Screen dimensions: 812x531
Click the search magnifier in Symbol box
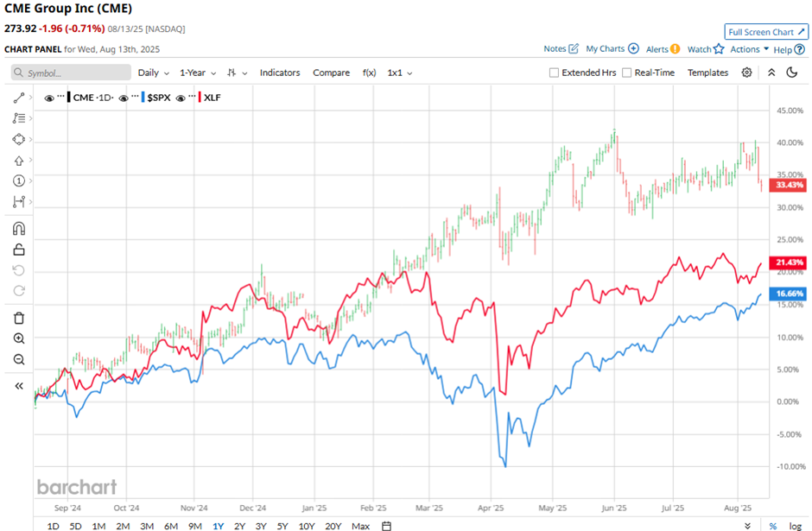(x=19, y=73)
